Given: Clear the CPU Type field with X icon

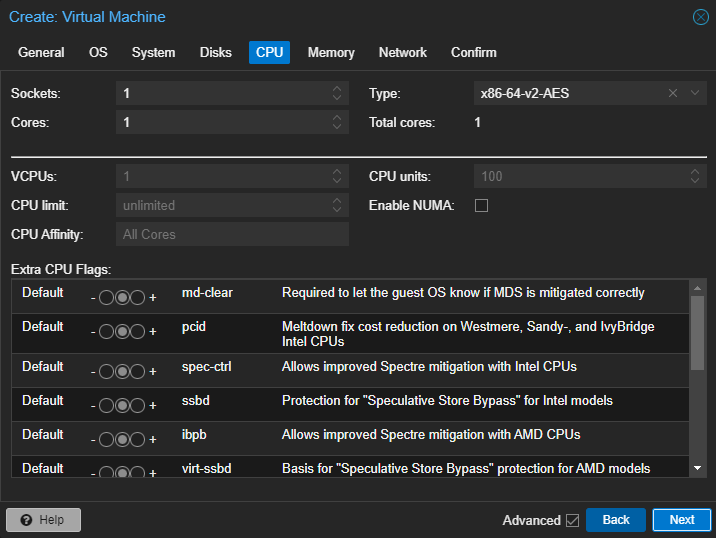Looking at the screenshot, I should [x=674, y=93].
